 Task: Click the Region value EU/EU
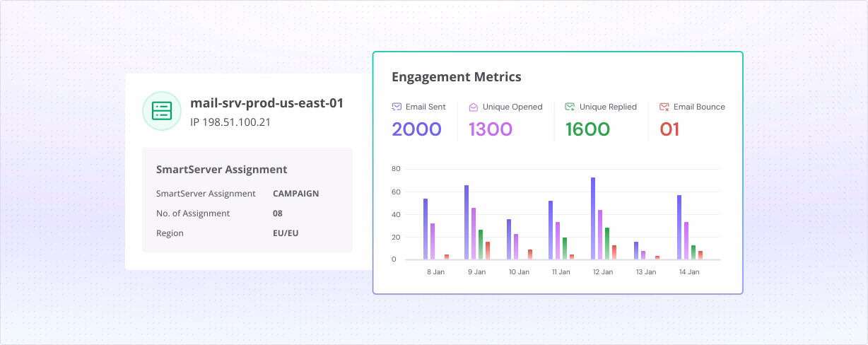click(286, 233)
